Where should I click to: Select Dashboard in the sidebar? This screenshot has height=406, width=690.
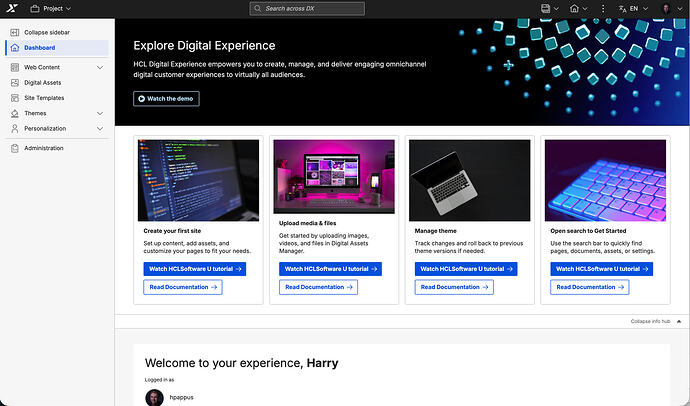tap(57, 48)
